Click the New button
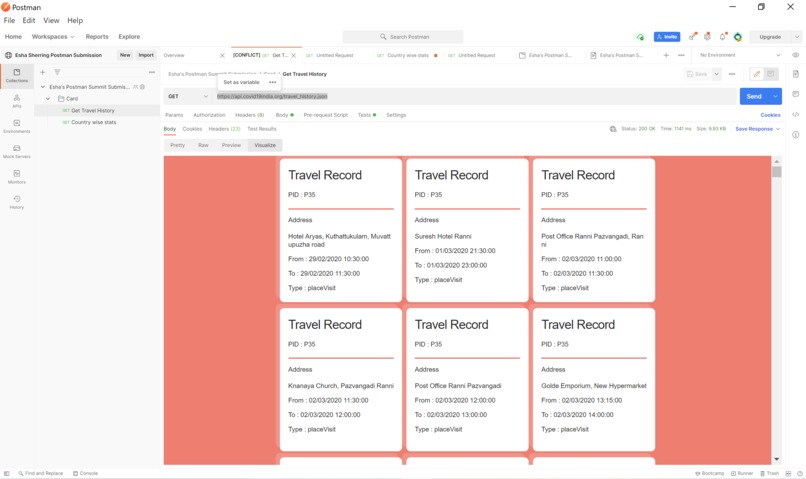The width and height of the screenshot is (806, 479). tap(125, 55)
